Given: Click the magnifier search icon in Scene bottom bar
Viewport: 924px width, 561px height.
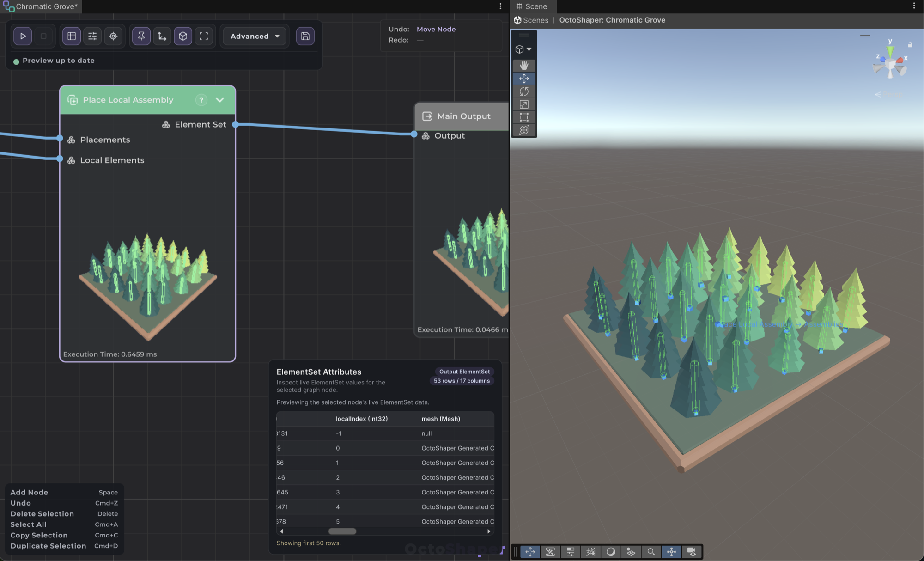Looking at the screenshot, I should 651,552.
